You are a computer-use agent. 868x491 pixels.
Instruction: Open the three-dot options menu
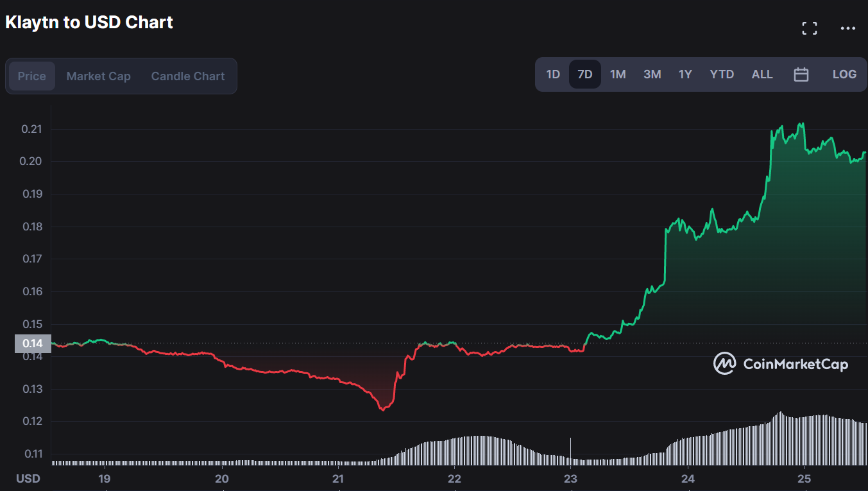tap(848, 28)
